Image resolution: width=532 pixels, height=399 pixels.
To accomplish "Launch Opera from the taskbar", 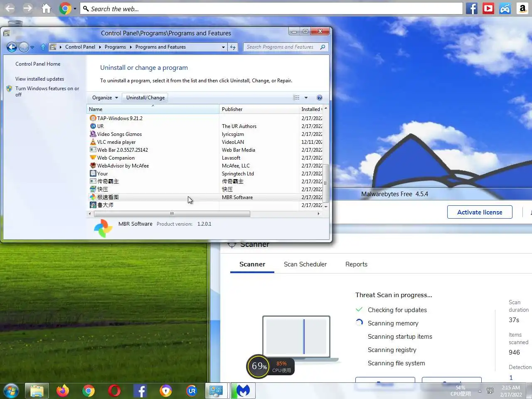I will click(x=114, y=391).
